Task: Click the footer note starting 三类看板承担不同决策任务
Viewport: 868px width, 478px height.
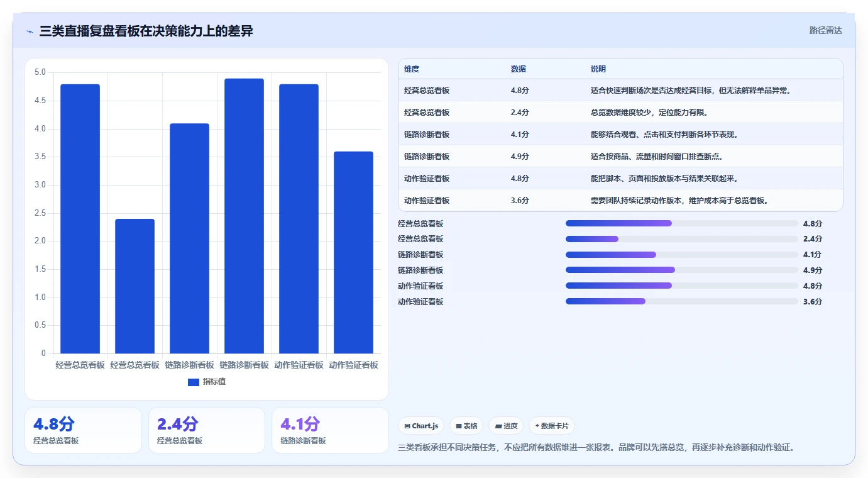Action: point(598,448)
